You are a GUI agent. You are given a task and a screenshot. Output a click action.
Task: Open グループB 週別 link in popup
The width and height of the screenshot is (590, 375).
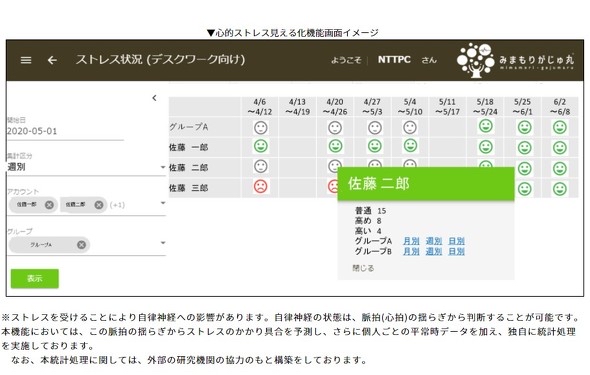click(x=433, y=251)
